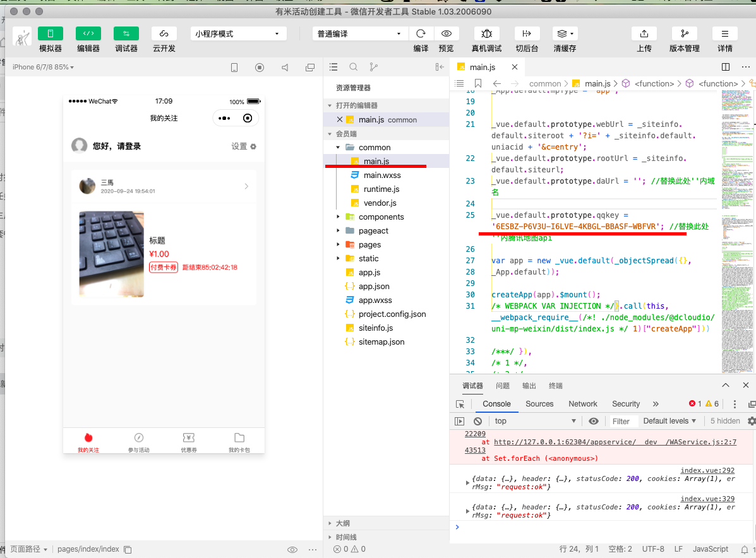Switch to the 终端 terminal tab
The image size is (756, 558).
click(555, 386)
